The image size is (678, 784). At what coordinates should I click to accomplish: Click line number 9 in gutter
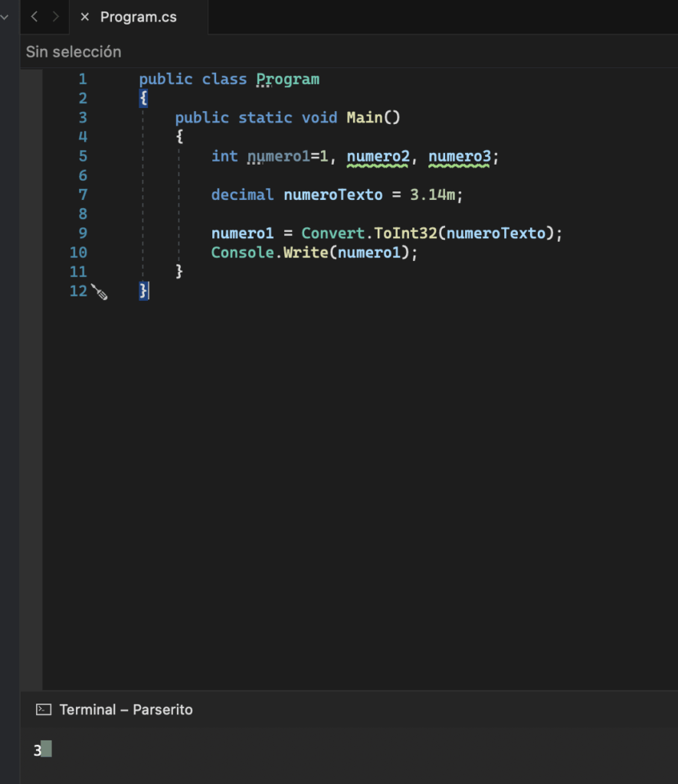82,233
